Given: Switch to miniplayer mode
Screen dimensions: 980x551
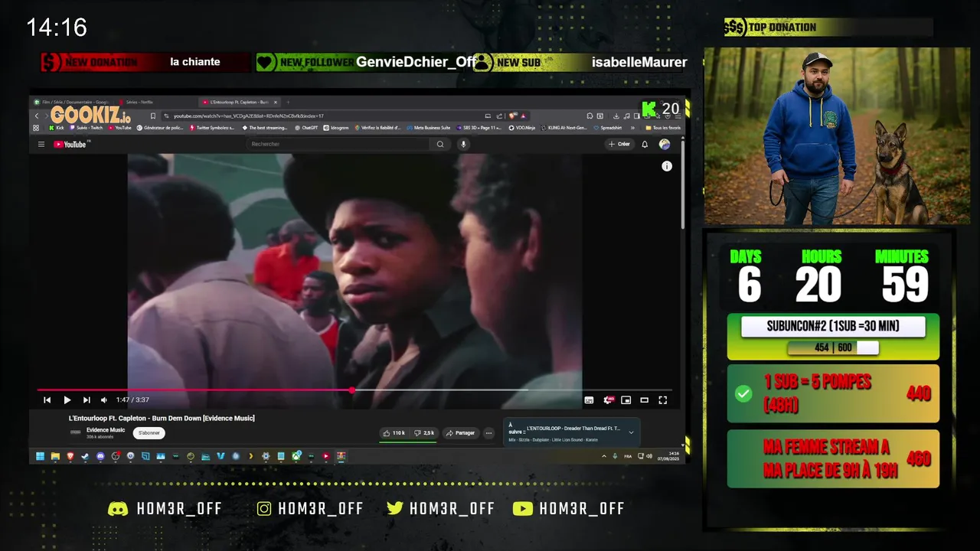Looking at the screenshot, I should [626, 399].
